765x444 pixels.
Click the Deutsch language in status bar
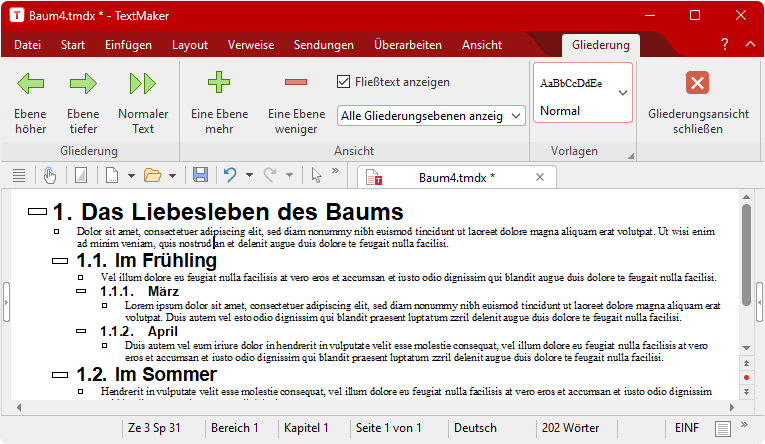click(x=475, y=428)
